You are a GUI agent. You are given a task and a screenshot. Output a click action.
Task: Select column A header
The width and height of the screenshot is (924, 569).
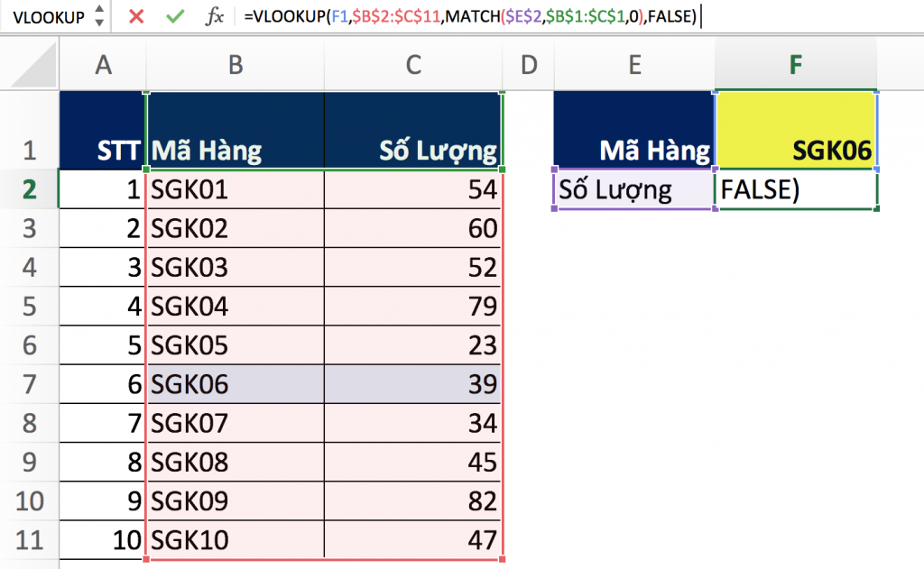pos(102,65)
